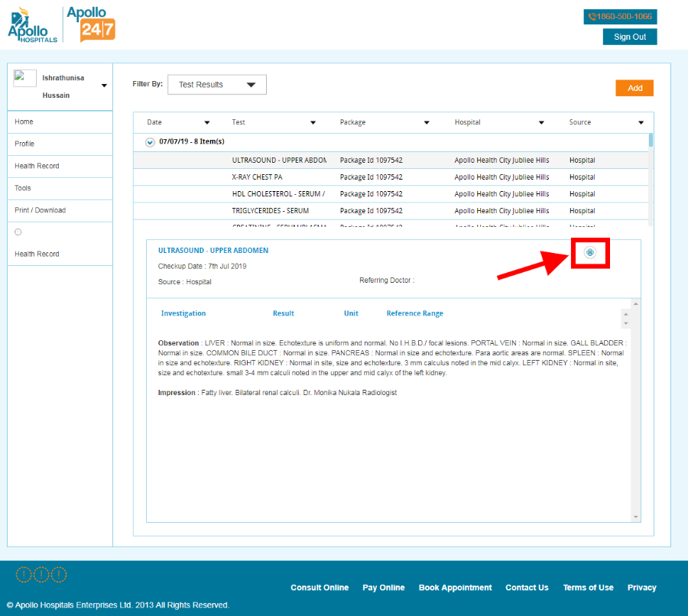Open the Terms of Use link
The image size is (688, 616).
588,588
